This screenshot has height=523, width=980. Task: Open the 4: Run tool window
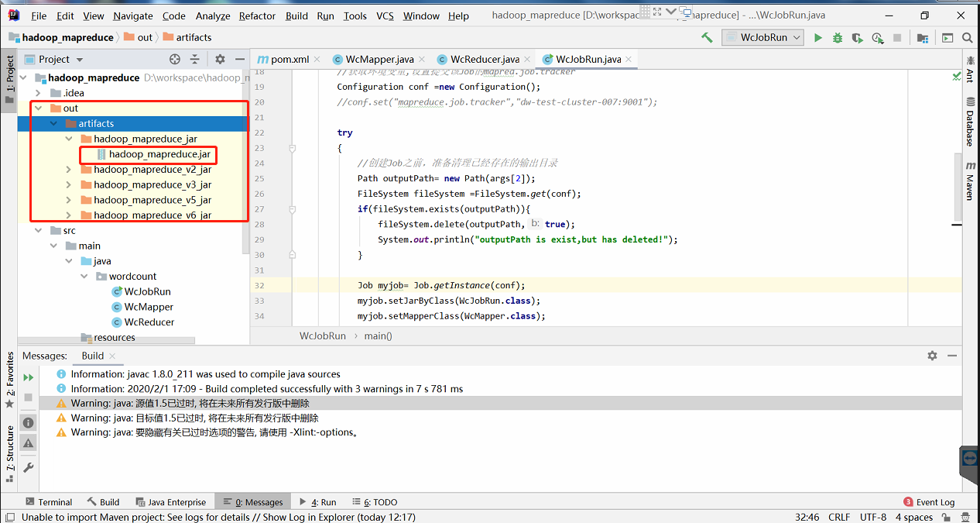(317, 502)
